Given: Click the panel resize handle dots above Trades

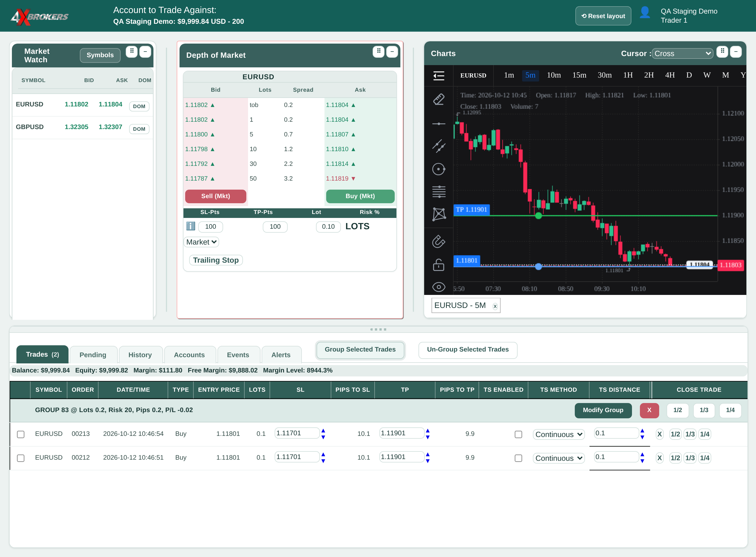Looking at the screenshot, I should click(x=378, y=329).
